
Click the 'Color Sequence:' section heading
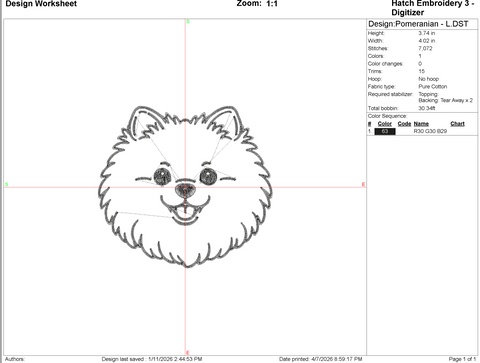(387, 116)
